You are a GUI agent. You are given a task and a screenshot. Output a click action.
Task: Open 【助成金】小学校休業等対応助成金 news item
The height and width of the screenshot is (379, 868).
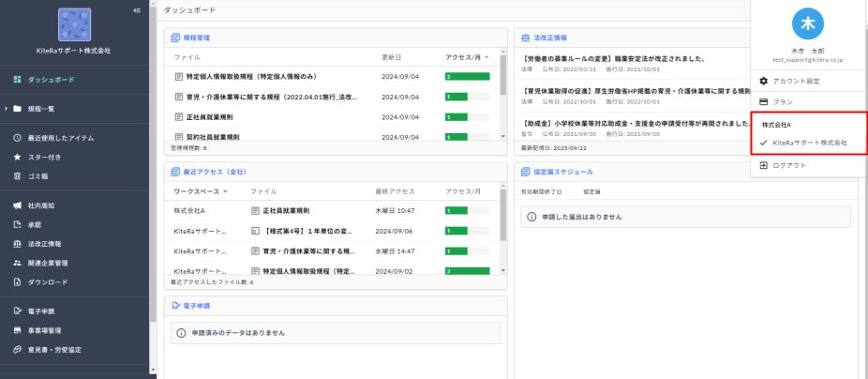(636, 123)
